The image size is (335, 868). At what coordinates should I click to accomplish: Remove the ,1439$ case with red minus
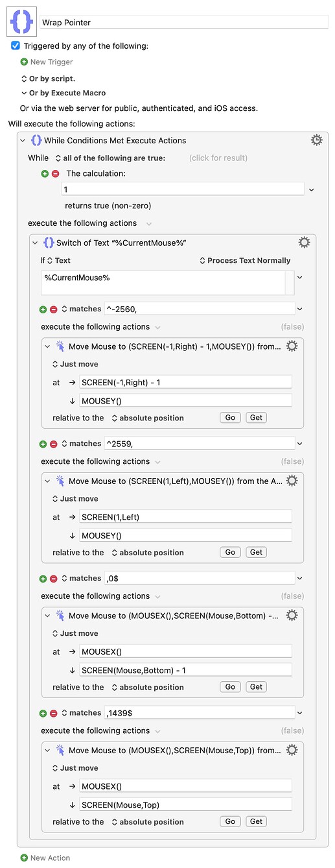[x=54, y=713]
